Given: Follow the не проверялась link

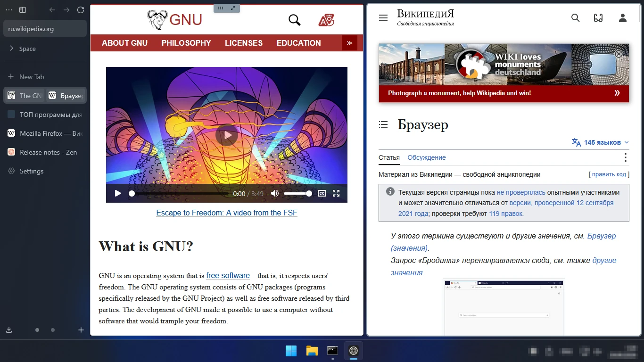Looking at the screenshot, I should tap(521, 192).
